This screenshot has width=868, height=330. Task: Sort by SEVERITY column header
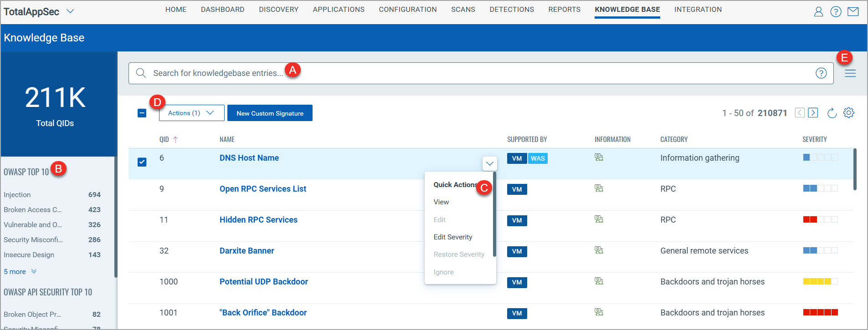pyautogui.click(x=815, y=140)
